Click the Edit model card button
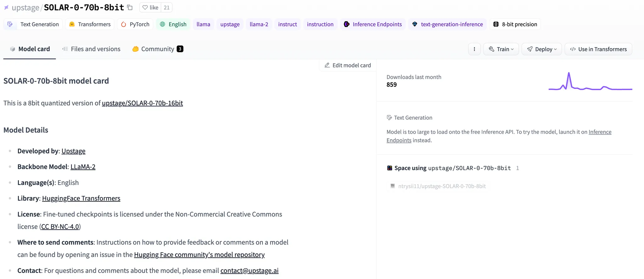 [x=347, y=65]
